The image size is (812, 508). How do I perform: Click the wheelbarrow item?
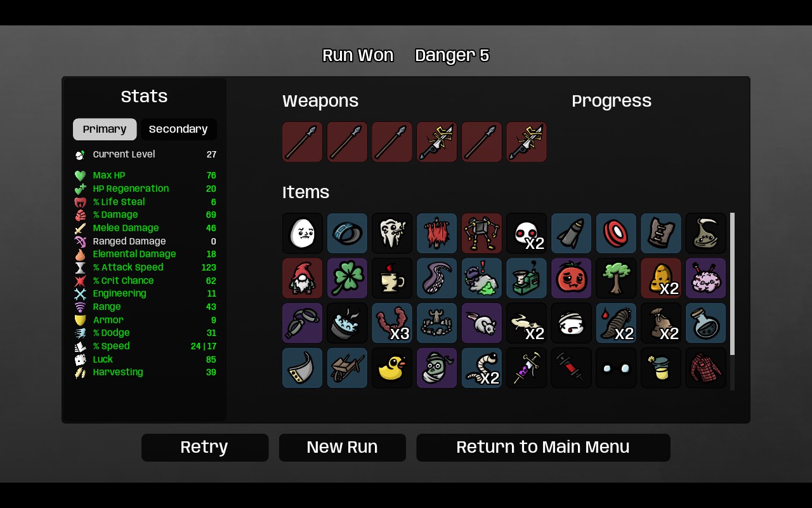[347, 368]
